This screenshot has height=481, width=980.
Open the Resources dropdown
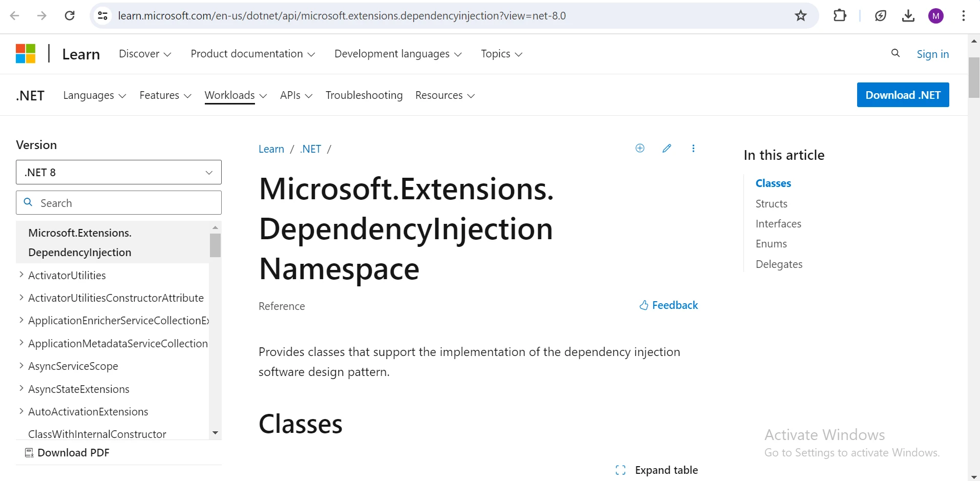pyautogui.click(x=445, y=95)
